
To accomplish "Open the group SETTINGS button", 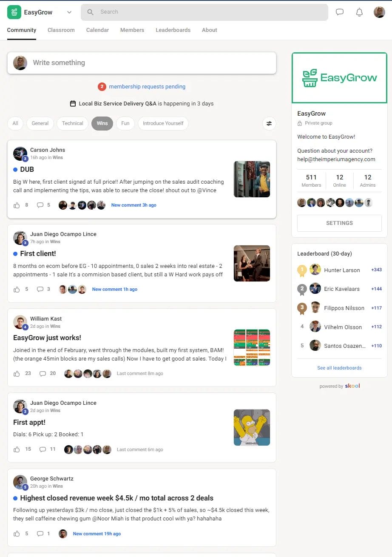I will (x=339, y=223).
